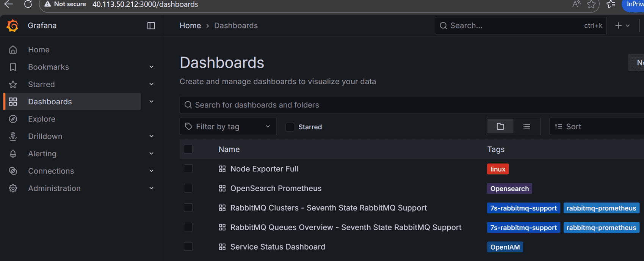Click the Grafana logo icon
Screen dimensions: 644x261
tap(13, 25)
